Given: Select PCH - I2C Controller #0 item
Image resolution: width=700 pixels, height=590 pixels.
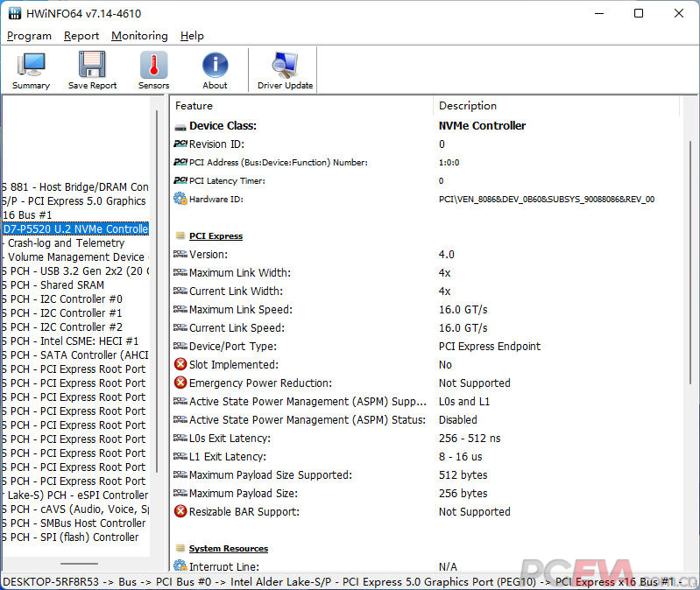Looking at the screenshot, I should click(62, 299).
